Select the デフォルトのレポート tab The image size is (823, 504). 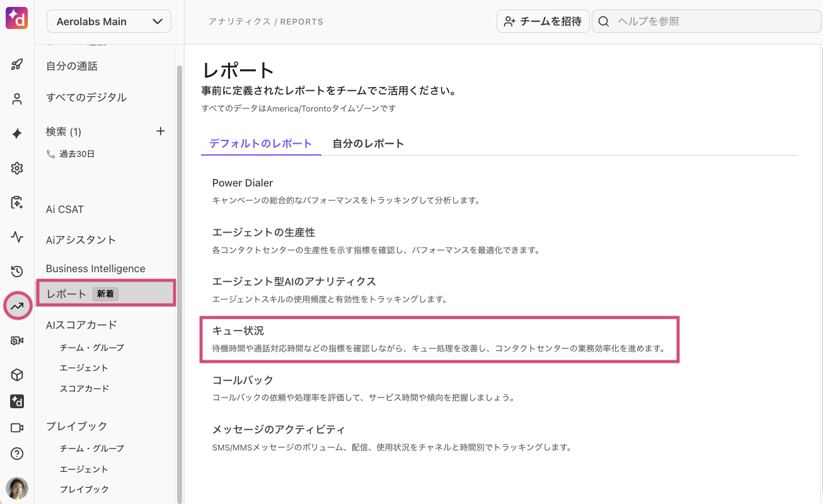261,143
